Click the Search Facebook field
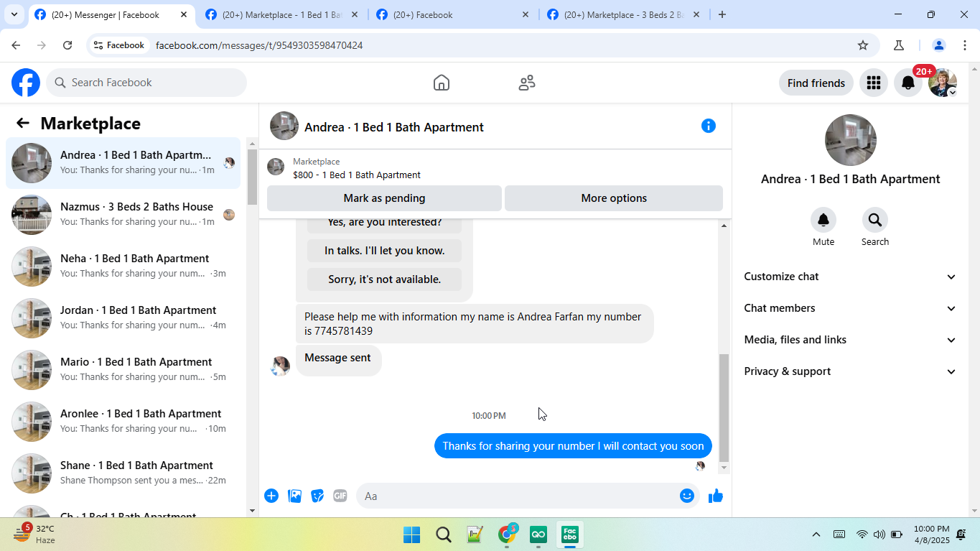The width and height of the screenshot is (980, 551). click(x=146, y=83)
